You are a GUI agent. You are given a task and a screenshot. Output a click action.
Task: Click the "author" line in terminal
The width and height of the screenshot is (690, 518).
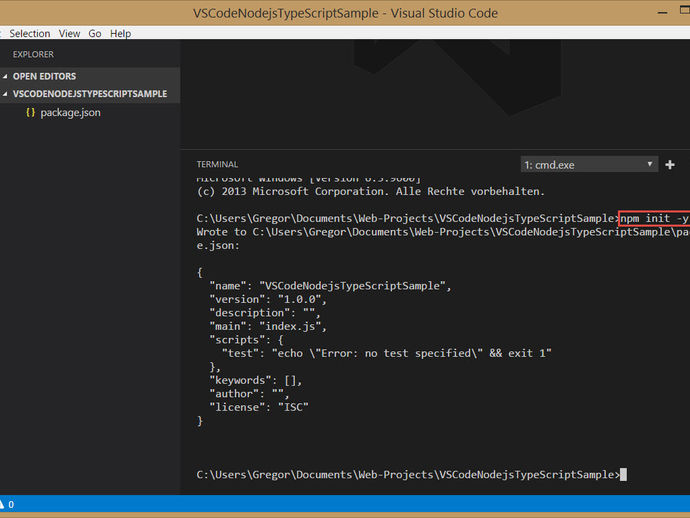249,393
